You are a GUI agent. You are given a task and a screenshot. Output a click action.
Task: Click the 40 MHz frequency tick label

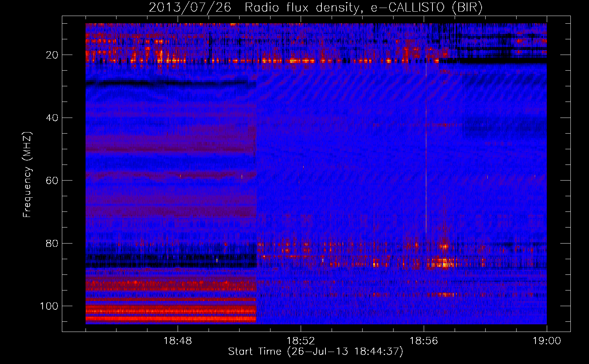(x=52, y=118)
